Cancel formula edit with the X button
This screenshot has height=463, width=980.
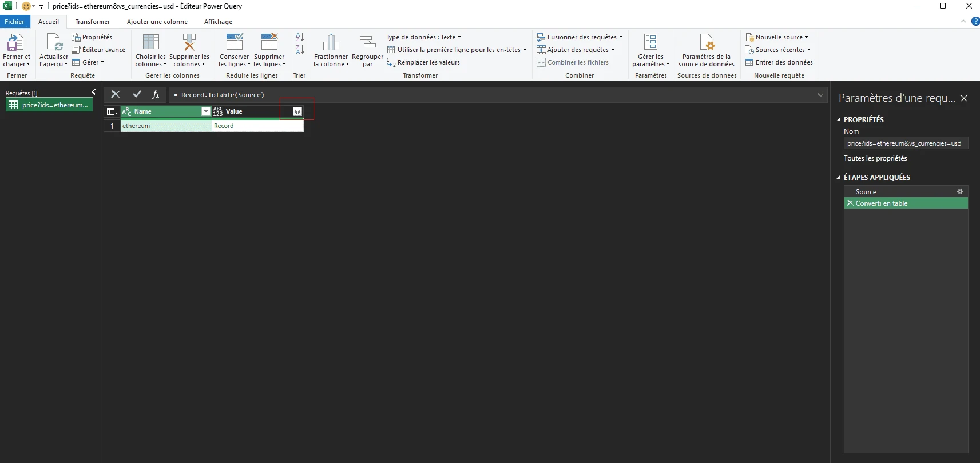pos(116,95)
